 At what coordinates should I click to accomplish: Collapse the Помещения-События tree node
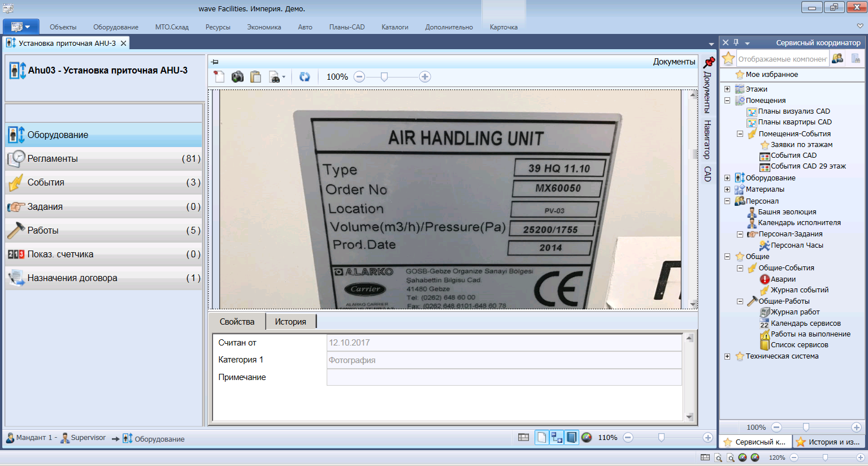[740, 134]
